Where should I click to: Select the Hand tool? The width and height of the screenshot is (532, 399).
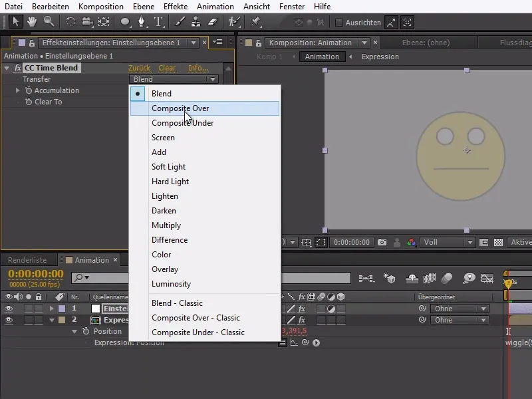(31, 22)
